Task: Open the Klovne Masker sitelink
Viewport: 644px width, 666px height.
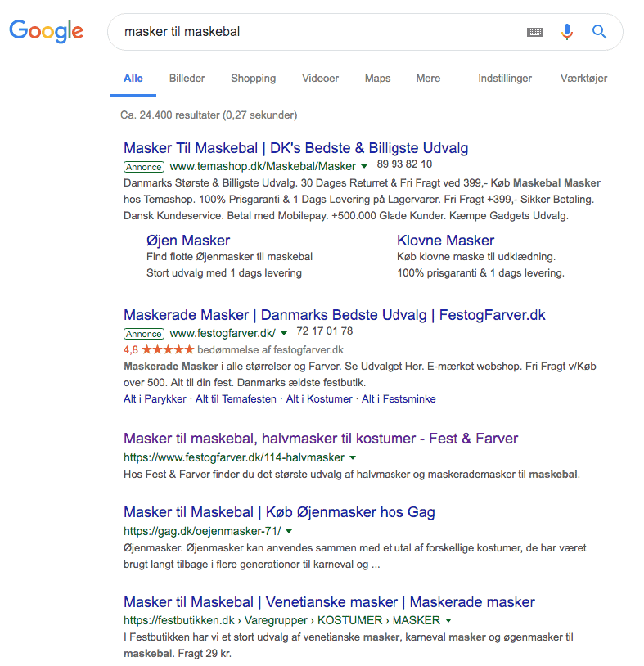Action: tap(445, 241)
